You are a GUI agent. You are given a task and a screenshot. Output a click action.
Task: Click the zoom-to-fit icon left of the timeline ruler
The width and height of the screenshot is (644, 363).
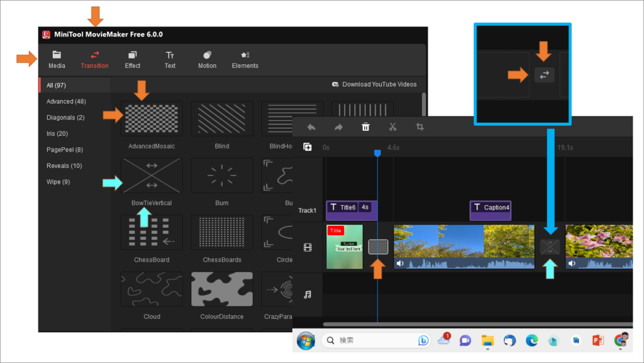pyautogui.click(x=308, y=147)
